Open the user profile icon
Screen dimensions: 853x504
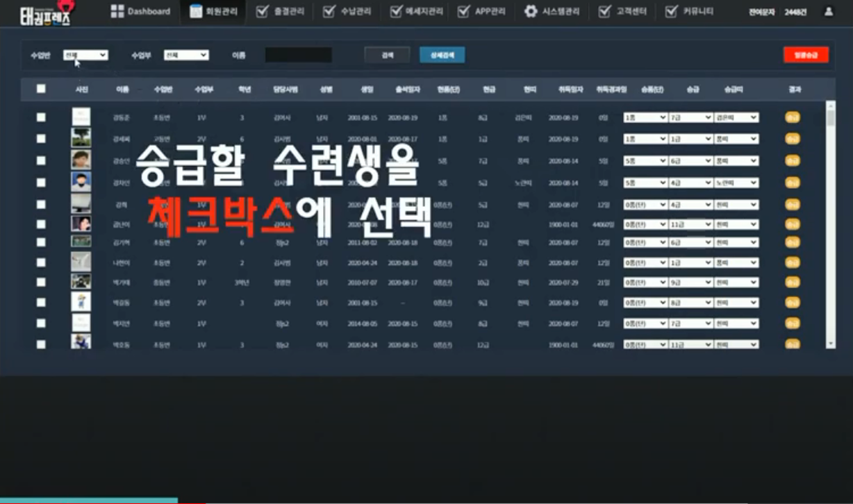pos(828,12)
